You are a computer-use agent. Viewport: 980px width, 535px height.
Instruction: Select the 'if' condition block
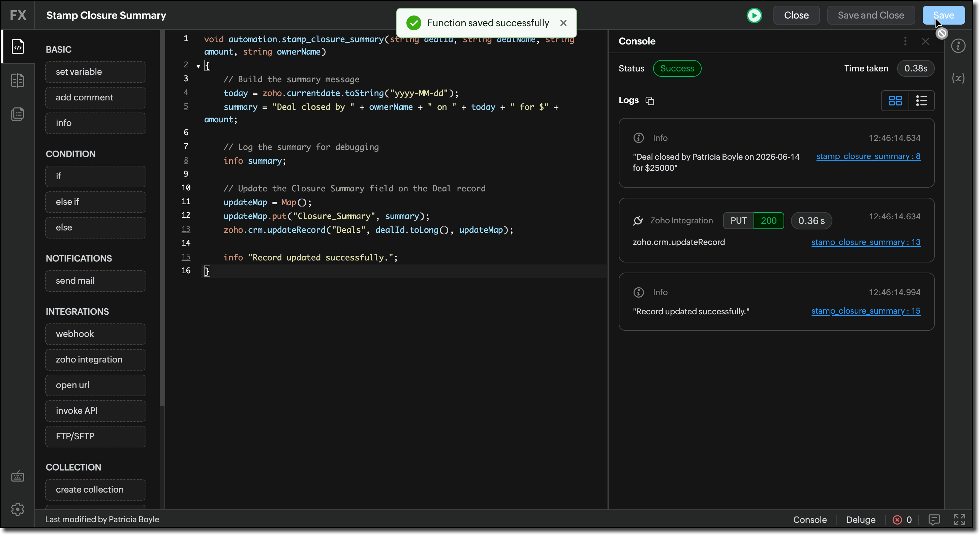pyautogui.click(x=95, y=177)
